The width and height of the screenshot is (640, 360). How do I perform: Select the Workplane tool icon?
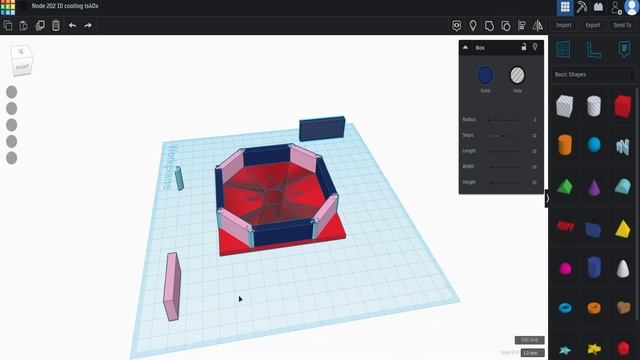(x=563, y=49)
